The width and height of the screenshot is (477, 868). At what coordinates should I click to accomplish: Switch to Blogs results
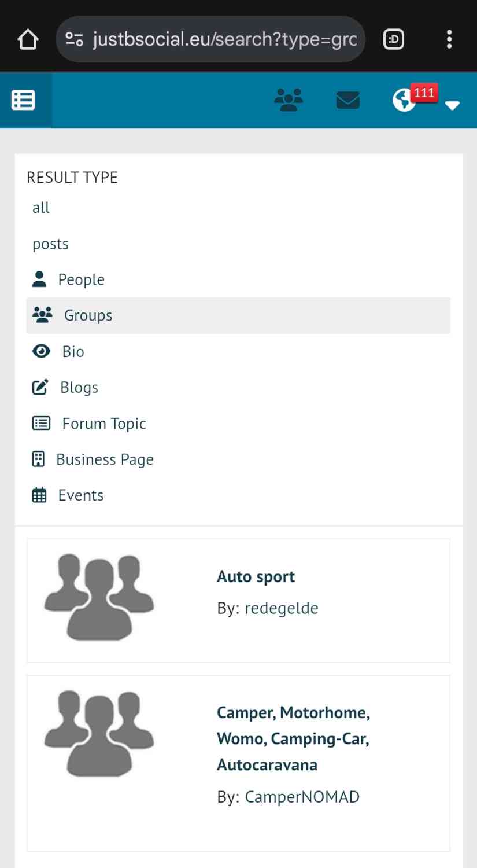[79, 387]
